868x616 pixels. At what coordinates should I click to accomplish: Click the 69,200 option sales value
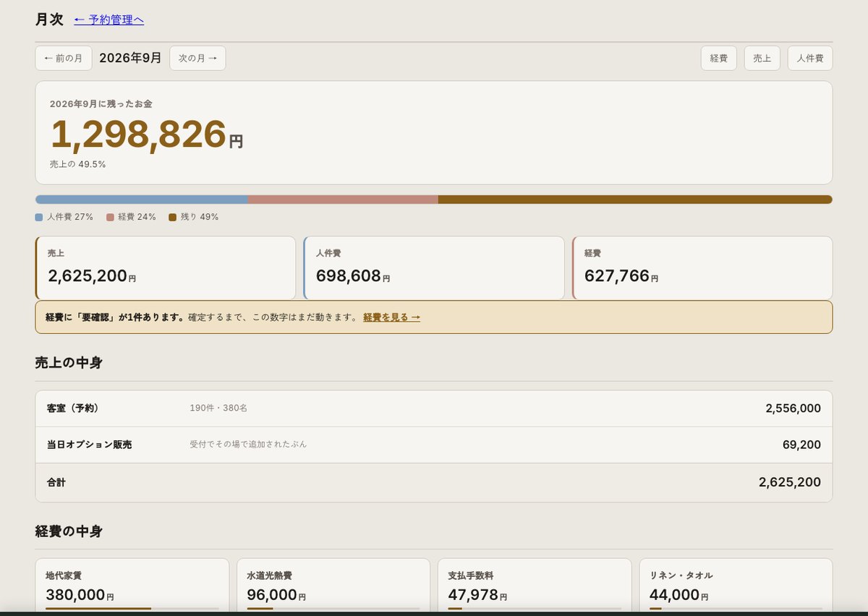click(x=801, y=445)
